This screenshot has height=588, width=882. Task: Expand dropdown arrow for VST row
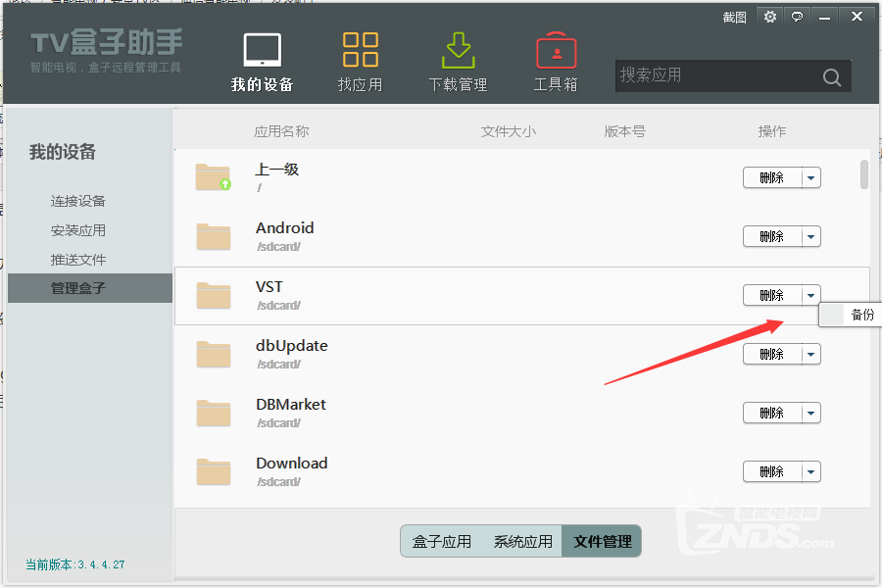(x=811, y=295)
